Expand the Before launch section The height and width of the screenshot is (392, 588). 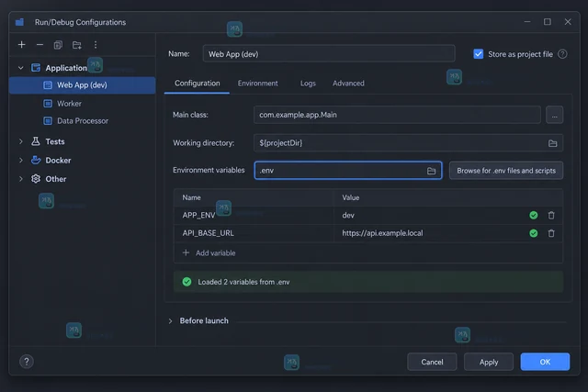pos(170,320)
